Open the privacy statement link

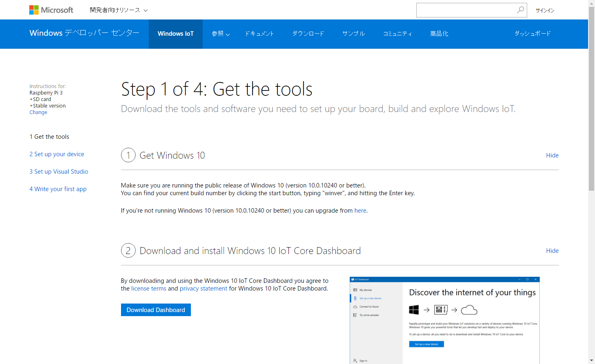tap(203, 289)
